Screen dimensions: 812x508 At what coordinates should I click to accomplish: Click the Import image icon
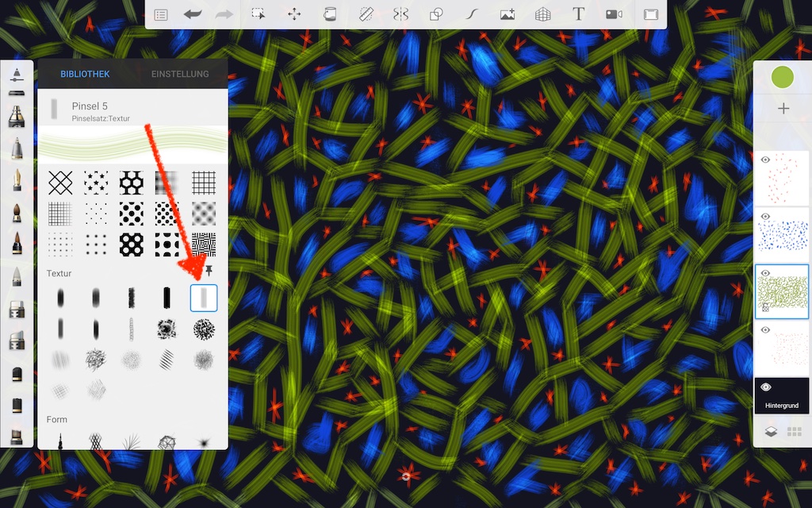click(x=507, y=14)
